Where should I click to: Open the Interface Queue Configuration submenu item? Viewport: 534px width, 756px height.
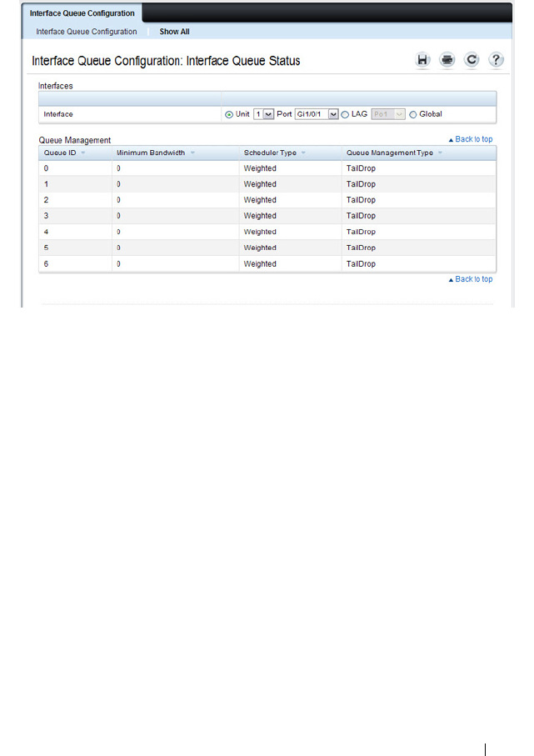click(x=87, y=32)
